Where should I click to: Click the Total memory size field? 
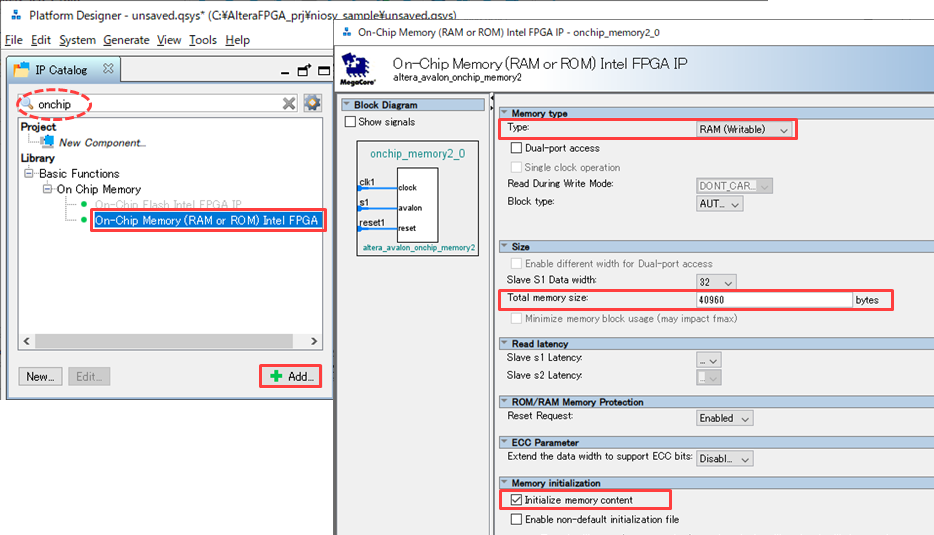[774, 300]
